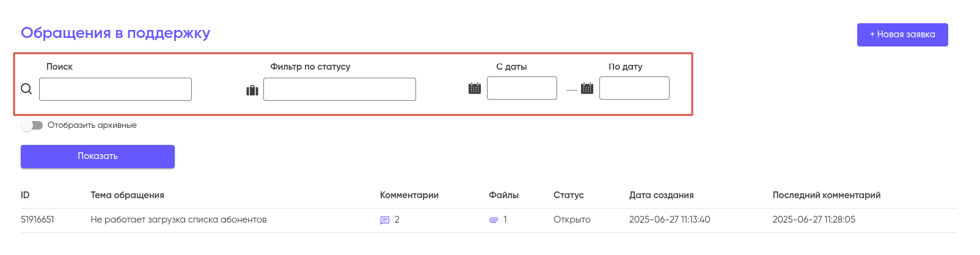Click the start date calendar icon

click(x=475, y=89)
